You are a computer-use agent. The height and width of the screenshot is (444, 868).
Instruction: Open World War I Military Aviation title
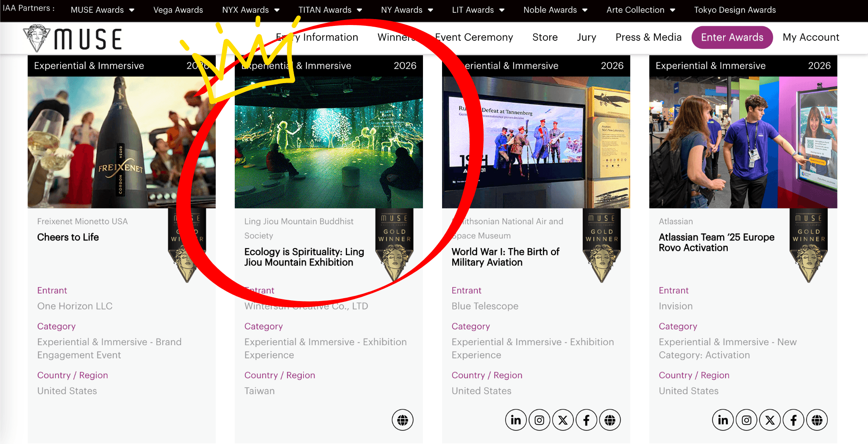coord(505,257)
